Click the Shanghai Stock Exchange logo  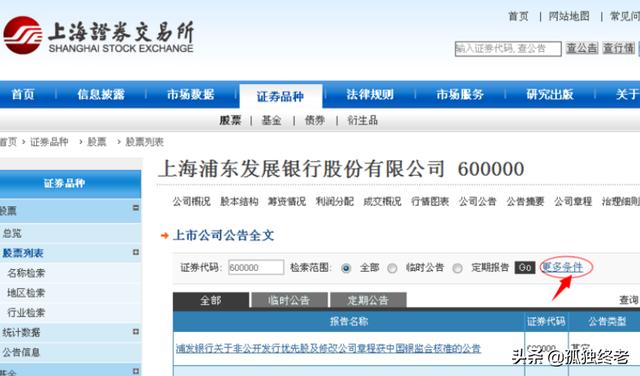(x=98, y=36)
